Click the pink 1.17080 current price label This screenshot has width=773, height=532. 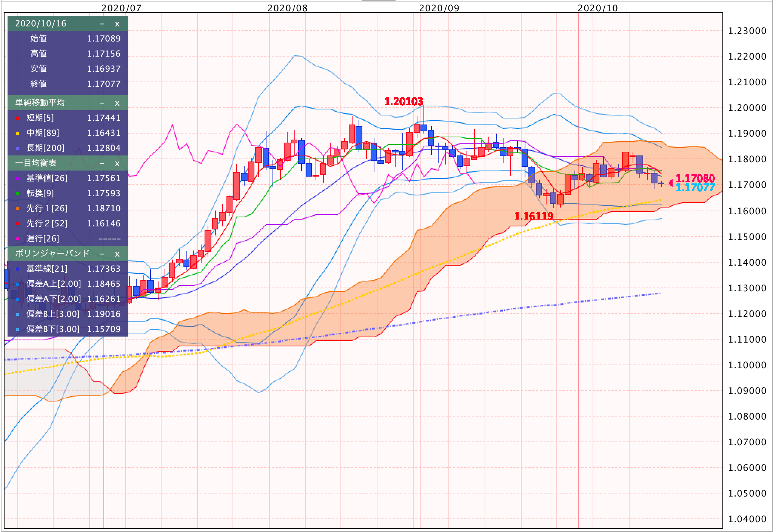695,178
